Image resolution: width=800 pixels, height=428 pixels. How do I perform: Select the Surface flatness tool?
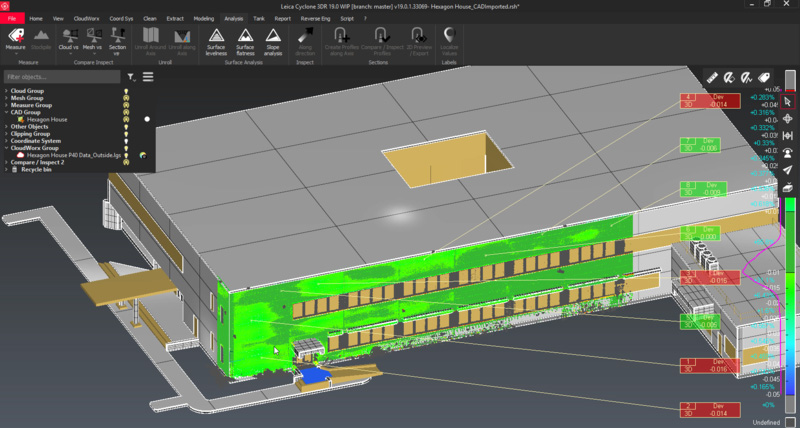(x=245, y=39)
